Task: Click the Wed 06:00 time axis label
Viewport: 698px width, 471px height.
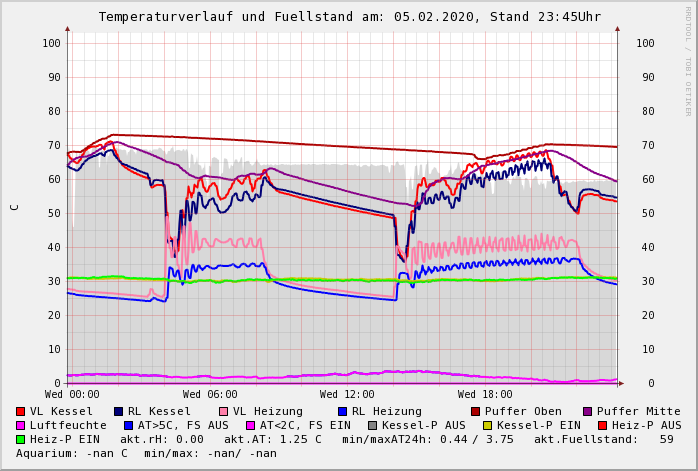Action: [x=210, y=394]
